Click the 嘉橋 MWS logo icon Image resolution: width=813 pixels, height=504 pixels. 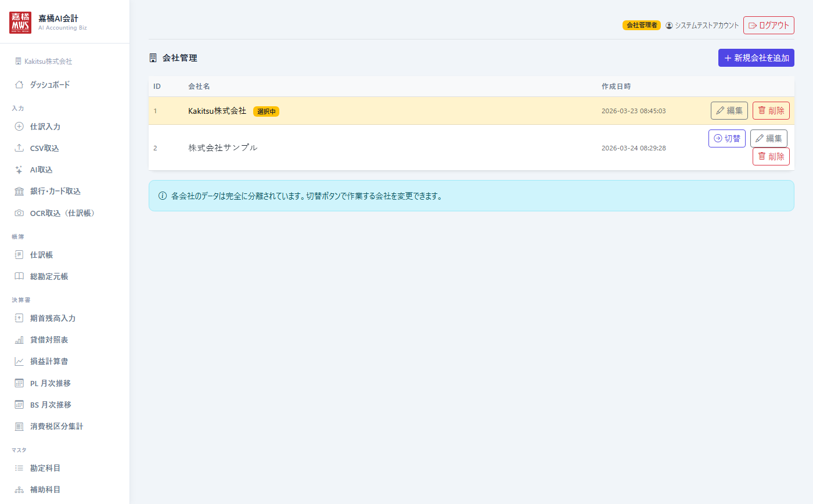[20, 22]
